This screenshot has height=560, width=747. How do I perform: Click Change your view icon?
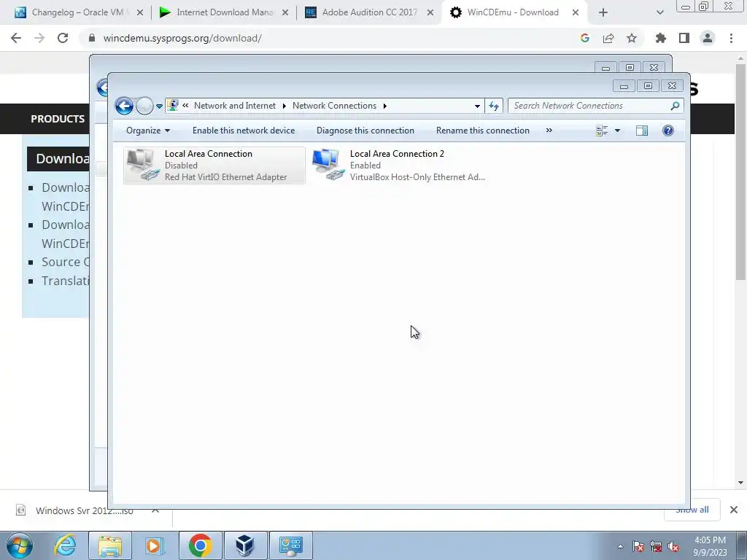pyautogui.click(x=602, y=131)
